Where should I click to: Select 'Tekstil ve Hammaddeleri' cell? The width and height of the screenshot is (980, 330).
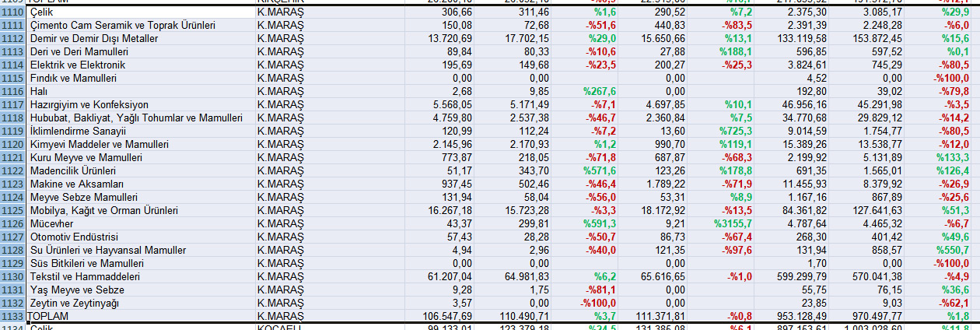[141, 277]
